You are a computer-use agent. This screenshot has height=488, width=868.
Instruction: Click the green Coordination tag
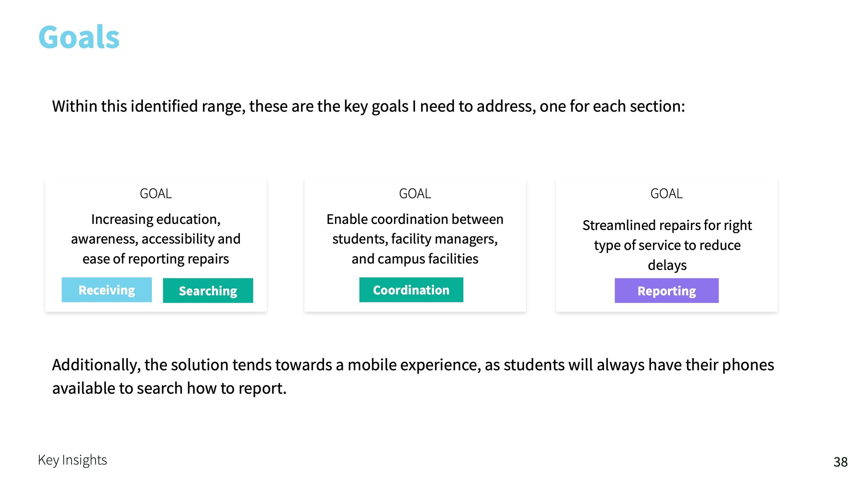pos(411,290)
